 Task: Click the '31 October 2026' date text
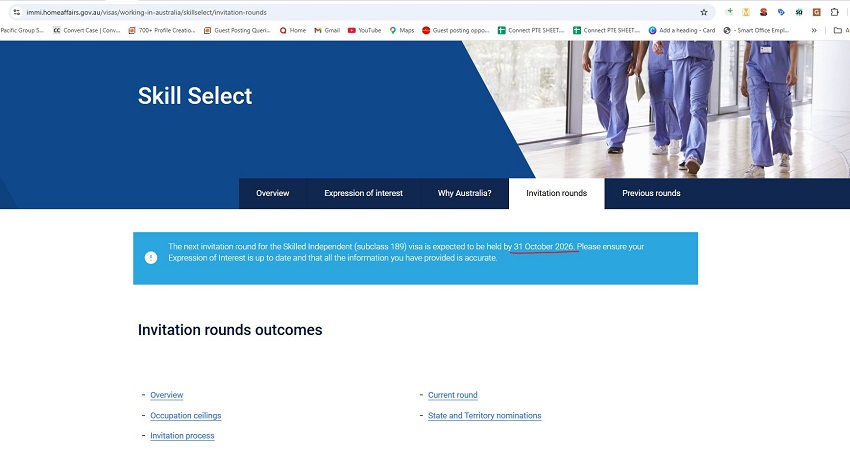pyautogui.click(x=544, y=247)
